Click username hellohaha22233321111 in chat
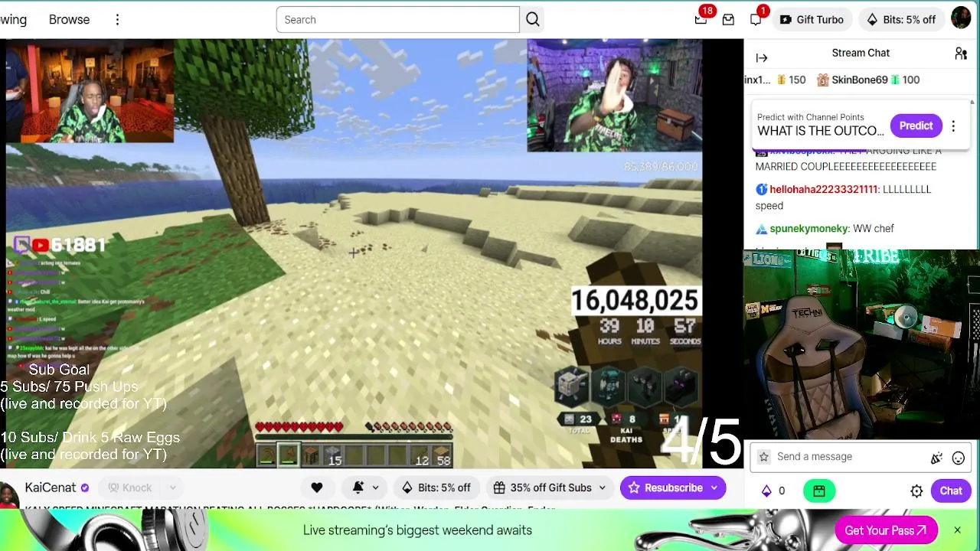 click(823, 189)
